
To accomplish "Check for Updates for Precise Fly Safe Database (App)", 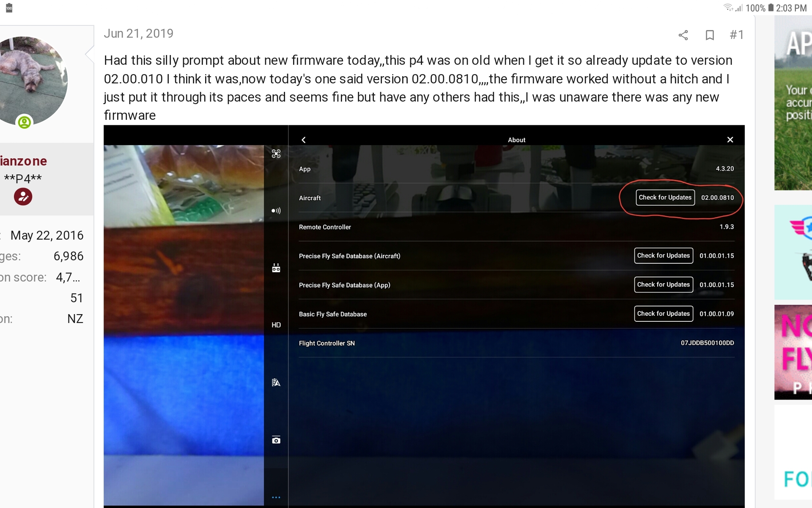I will tap(664, 284).
